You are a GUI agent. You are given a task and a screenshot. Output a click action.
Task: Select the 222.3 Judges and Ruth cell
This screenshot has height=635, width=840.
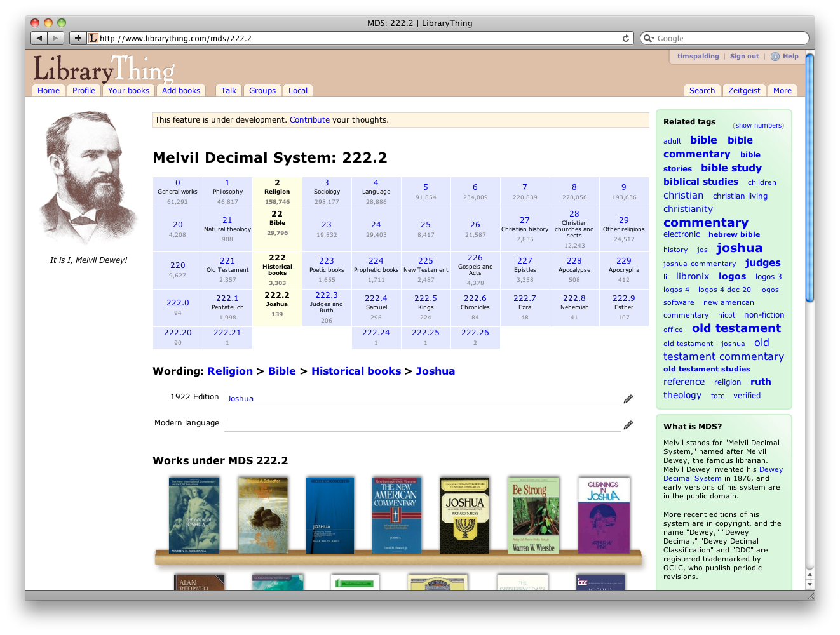coord(327,307)
